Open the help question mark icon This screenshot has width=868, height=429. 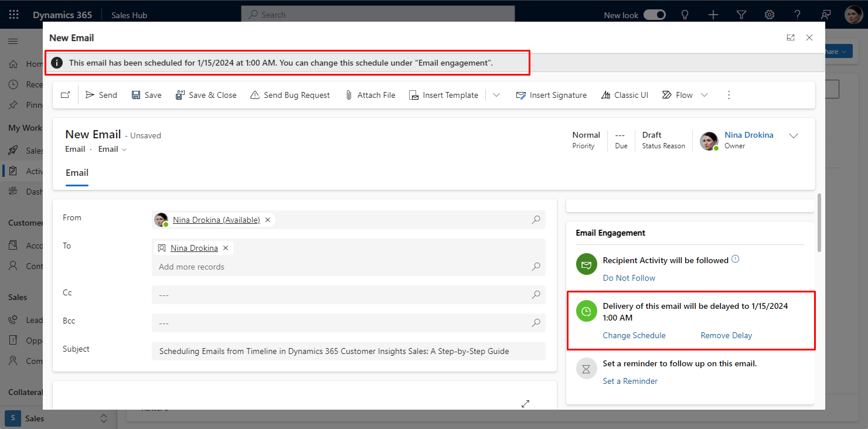tap(798, 15)
